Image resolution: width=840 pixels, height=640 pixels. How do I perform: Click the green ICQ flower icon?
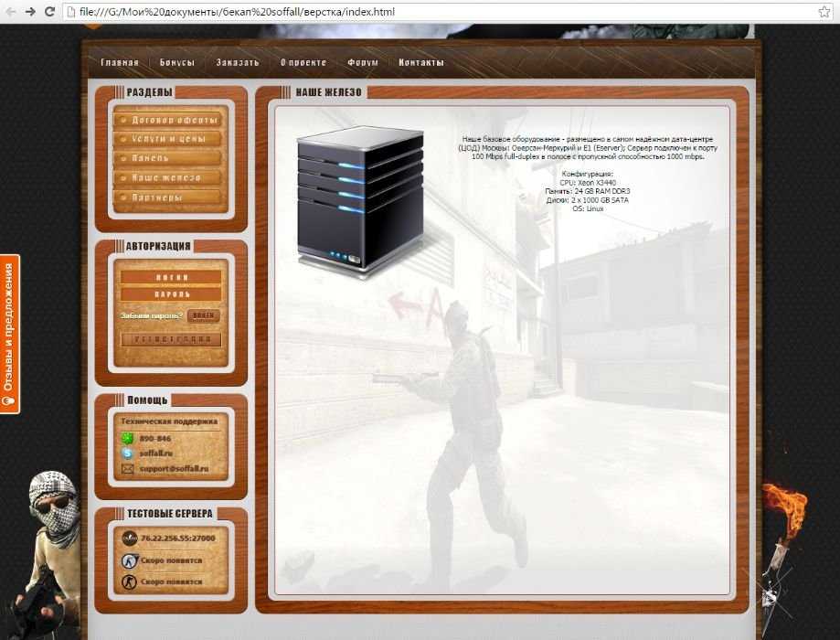(x=127, y=439)
